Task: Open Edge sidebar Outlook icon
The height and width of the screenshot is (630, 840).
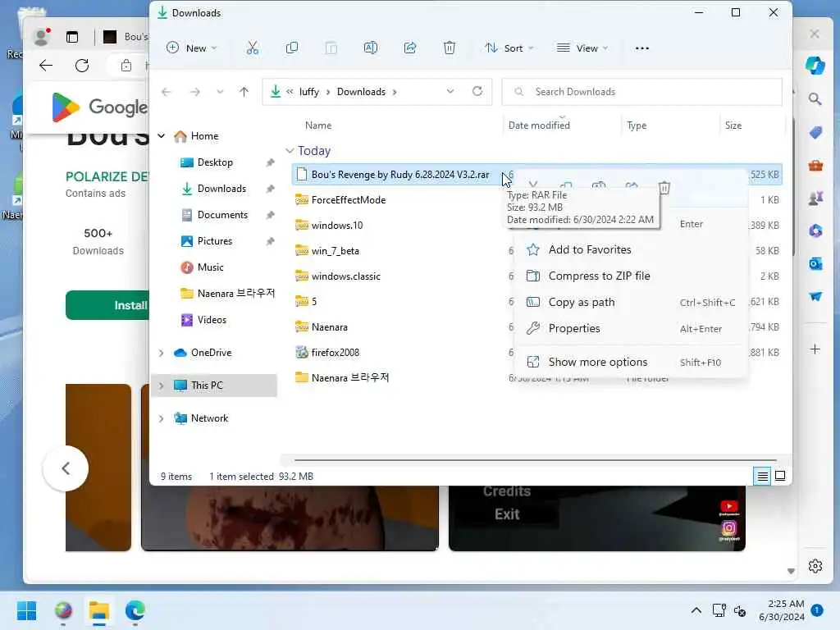Action: (x=815, y=263)
